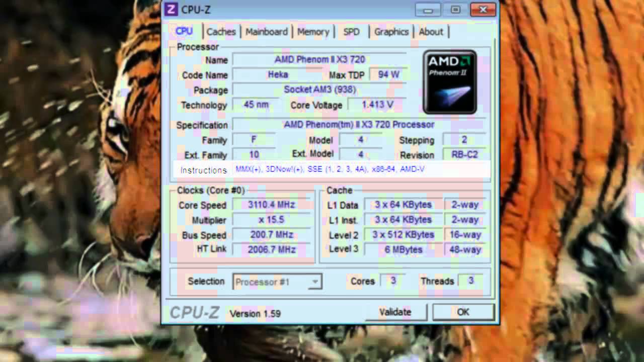Click the L1 Inst. 2-way associativity
Viewport: 644px width, 362px height.
coord(465,220)
